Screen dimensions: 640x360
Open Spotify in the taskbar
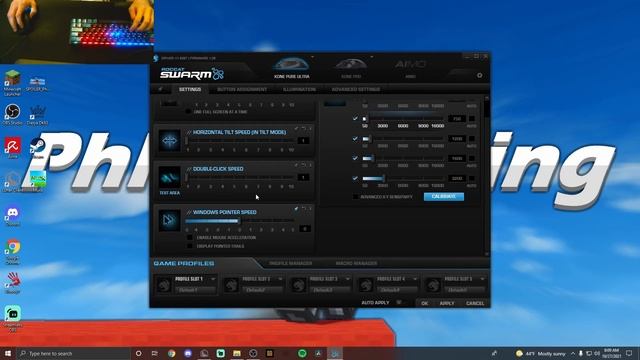pos(302,353)
